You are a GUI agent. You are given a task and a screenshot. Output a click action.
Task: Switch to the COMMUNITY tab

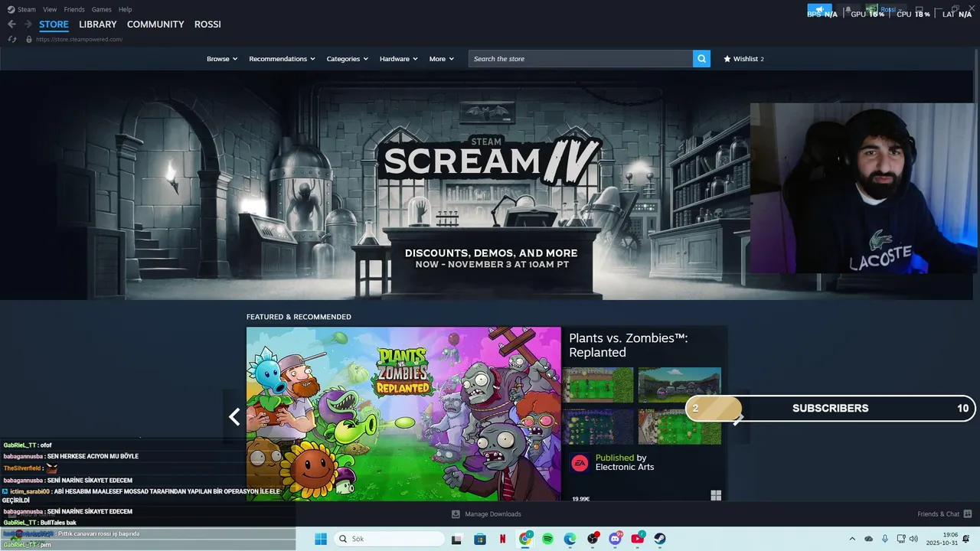point(155,24)
